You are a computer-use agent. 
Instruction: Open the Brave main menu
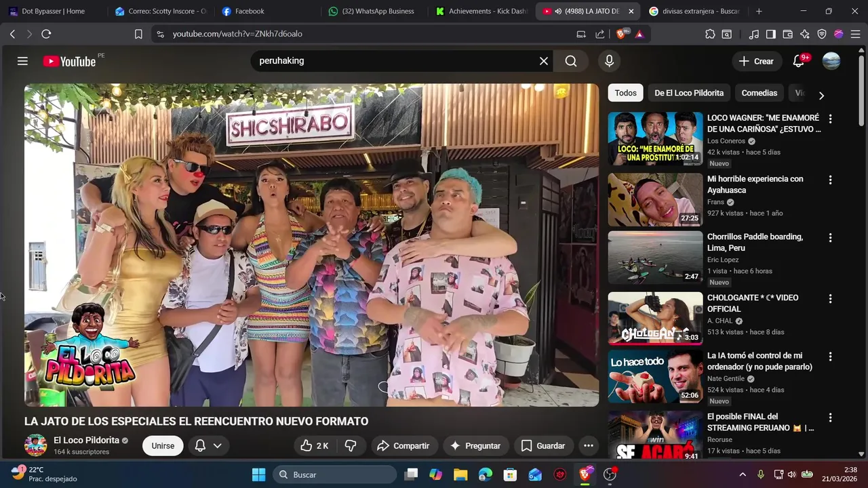856,34
